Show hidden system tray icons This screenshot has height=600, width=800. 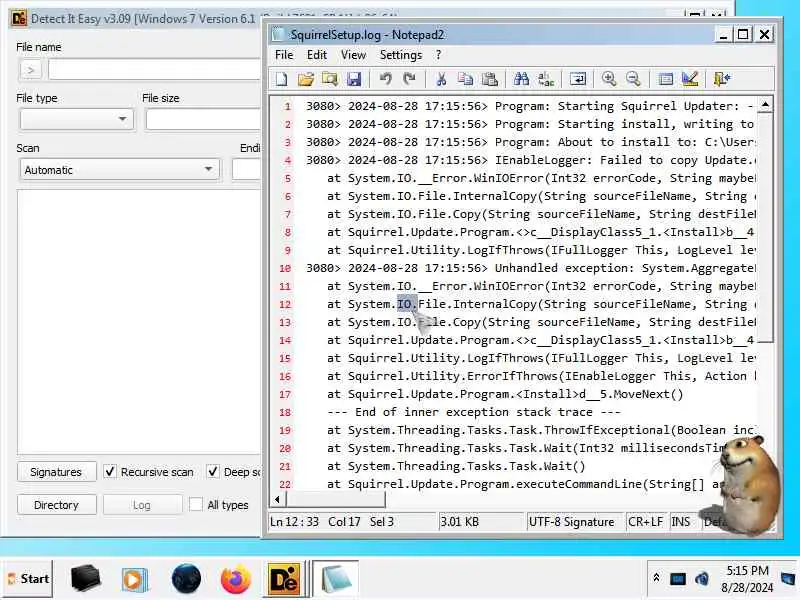pos(656,578)
